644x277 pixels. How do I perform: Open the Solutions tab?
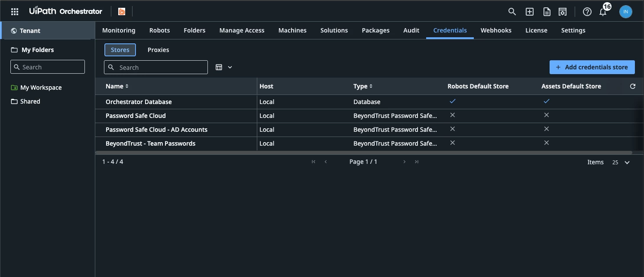coord(334,30)
